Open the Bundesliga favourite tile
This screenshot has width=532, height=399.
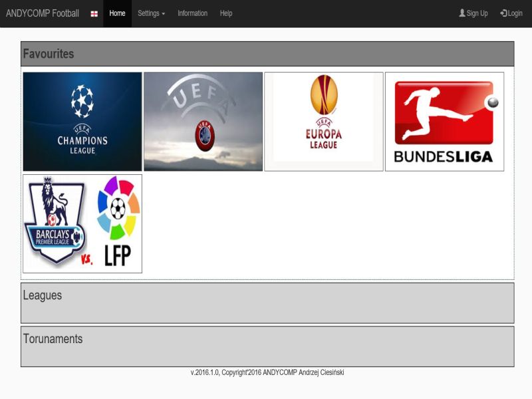point(444,122)
